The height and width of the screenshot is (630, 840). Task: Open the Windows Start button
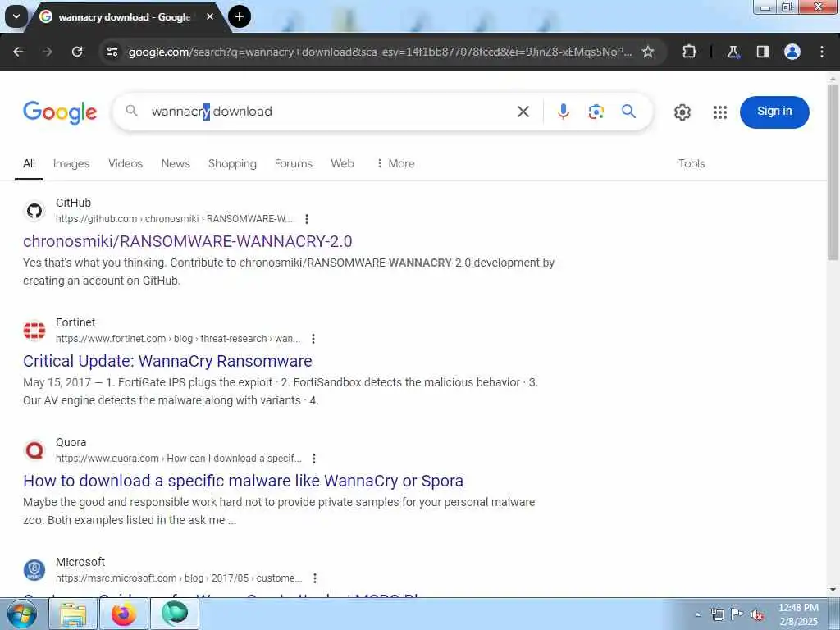[22, 614]
